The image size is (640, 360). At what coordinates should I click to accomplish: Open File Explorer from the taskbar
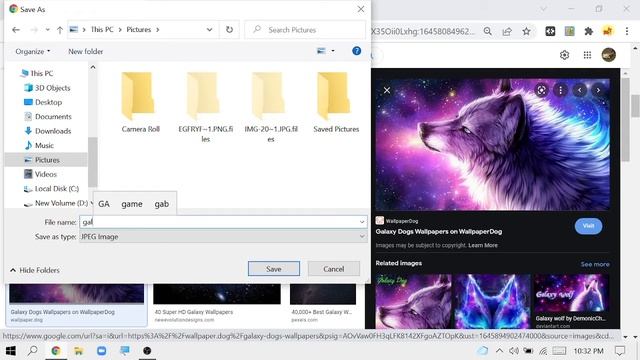[78, 351]
